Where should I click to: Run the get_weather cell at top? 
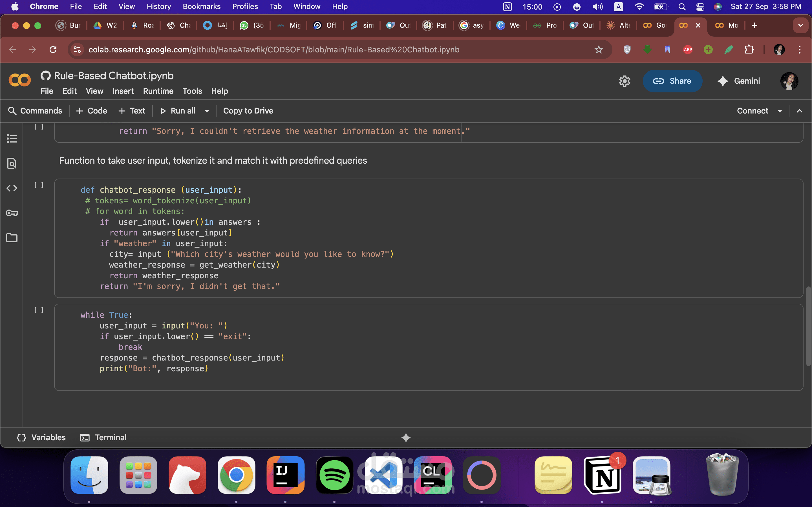39,127
